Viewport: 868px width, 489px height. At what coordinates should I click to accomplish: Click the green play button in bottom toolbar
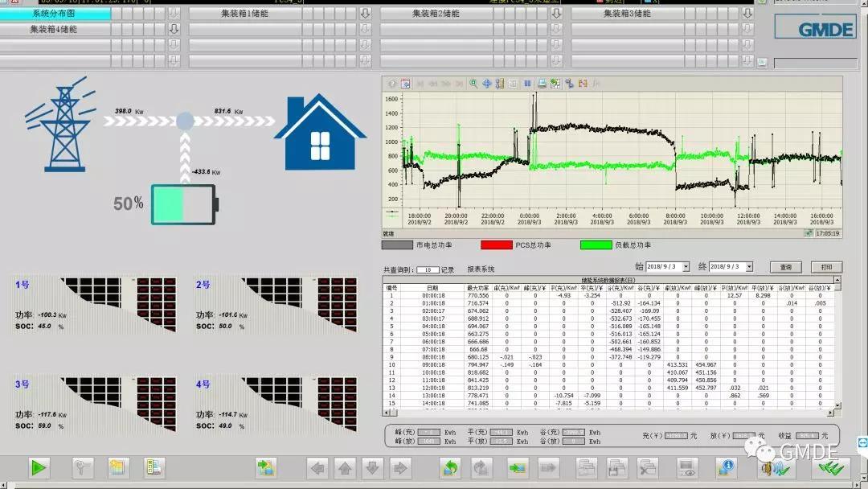click(39, 467)
